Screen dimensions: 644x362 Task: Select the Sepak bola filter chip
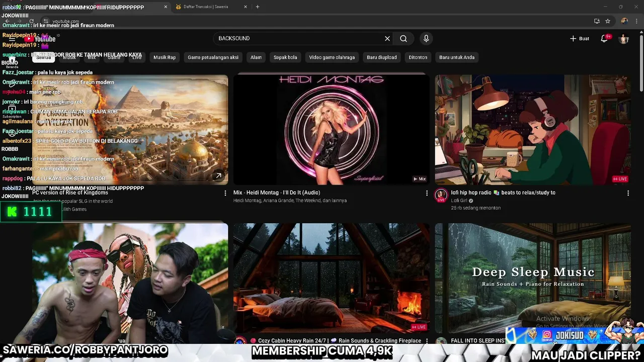click(285, 57)
